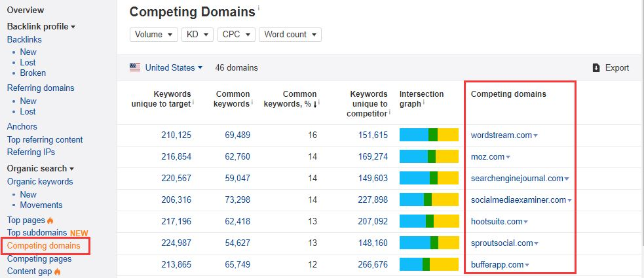Click unique to competitor value 207,092
This screenshot has width=644, height=278.
(373, 221)
